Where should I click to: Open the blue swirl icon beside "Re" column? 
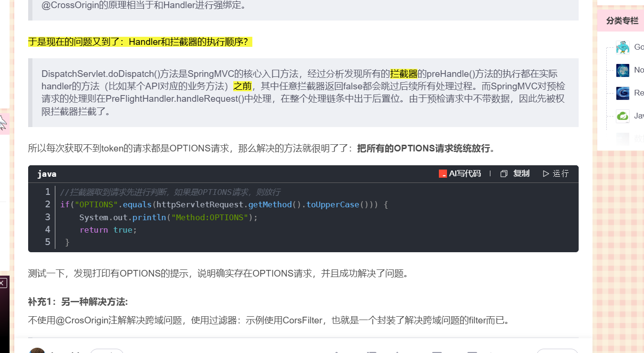pos(623,93)
